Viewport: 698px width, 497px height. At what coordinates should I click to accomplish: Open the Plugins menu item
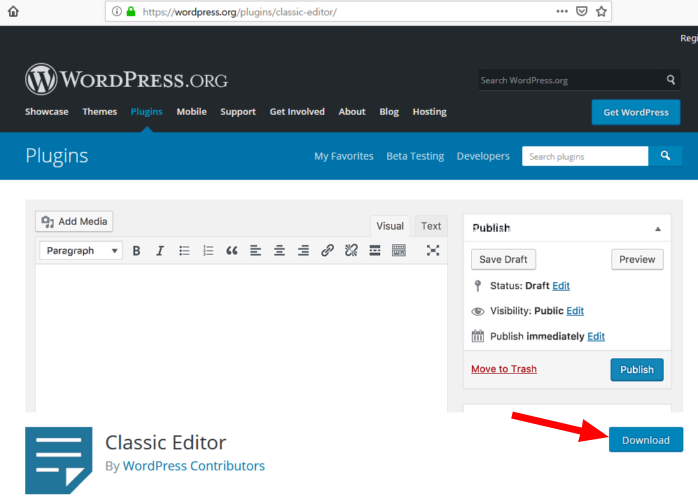[146, 112]
